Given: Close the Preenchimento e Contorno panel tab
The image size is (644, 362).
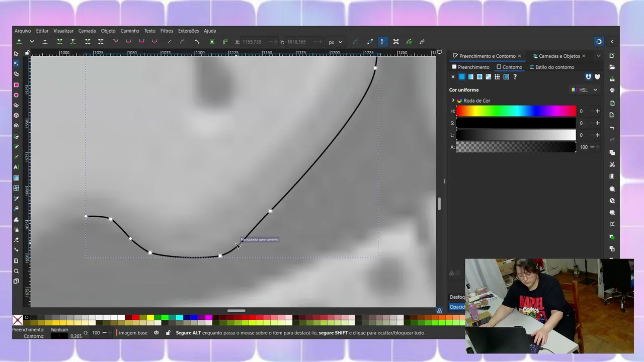Looking at the screenshot, I should pyautogui.click(x=520, y=56).
